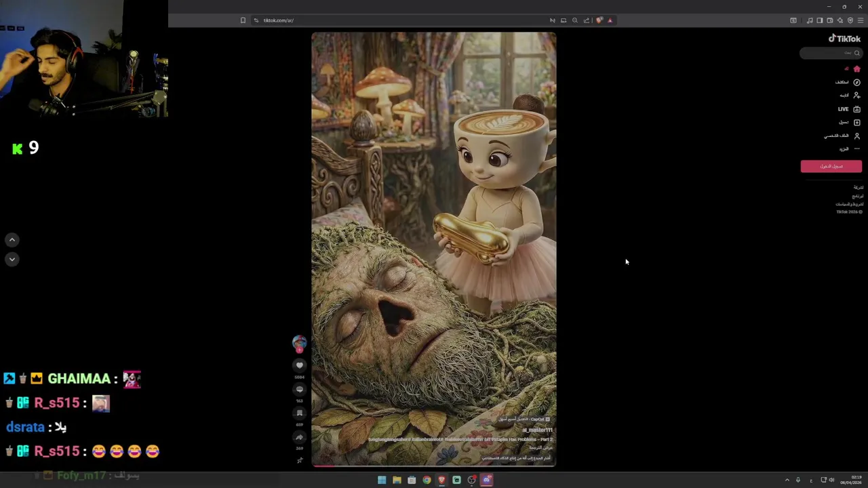Click the music note playlist toolbar icon
This screenshot has height=488, width=868.
[809, 20]
